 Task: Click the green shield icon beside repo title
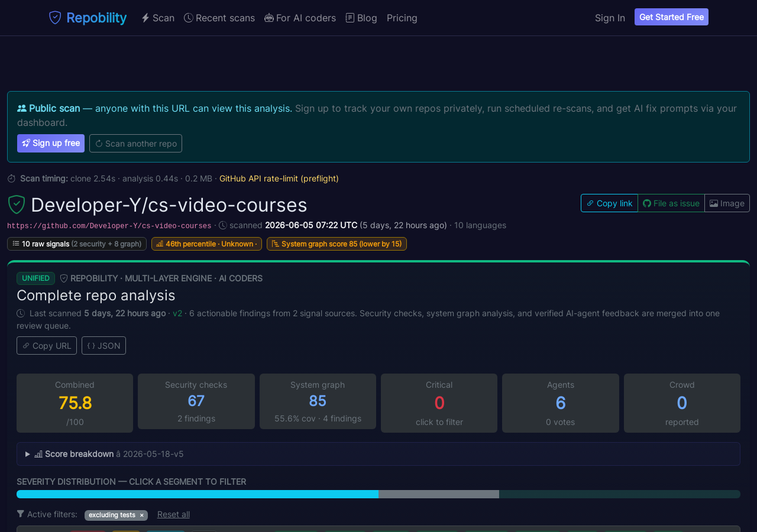point(17,205)
